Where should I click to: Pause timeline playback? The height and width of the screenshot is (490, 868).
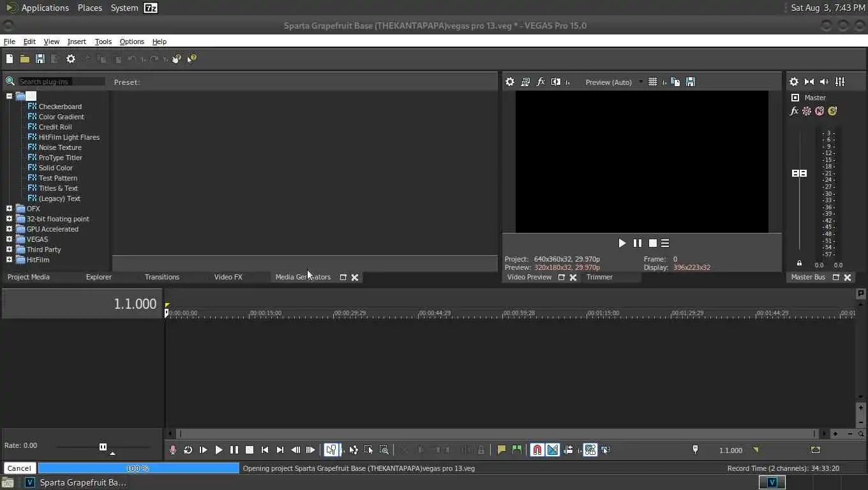(234, 450)
